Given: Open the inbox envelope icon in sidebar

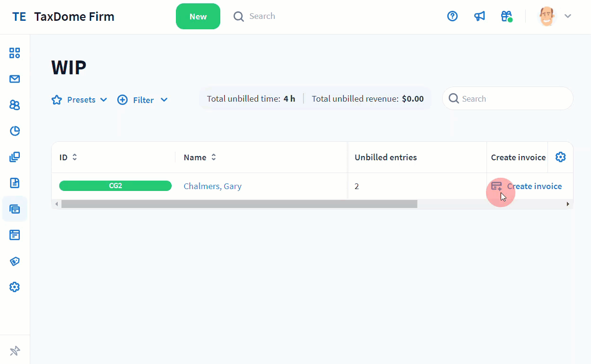Looking at the screenshot, I should click(x=15, y=79).
